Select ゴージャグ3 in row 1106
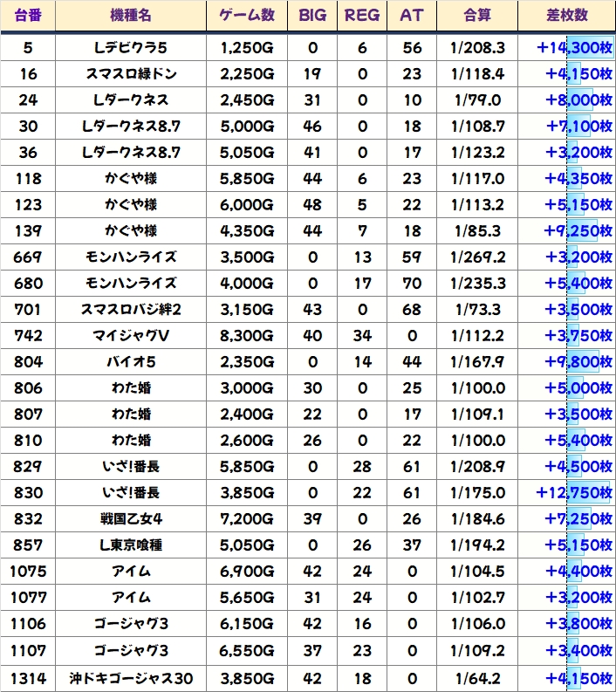This screenshot has width=616, height=692. click(131, 624)
